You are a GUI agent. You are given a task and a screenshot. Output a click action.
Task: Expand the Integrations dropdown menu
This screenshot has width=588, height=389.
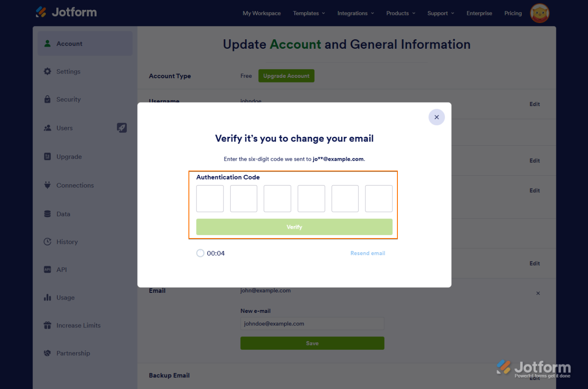tap(356, 13)
